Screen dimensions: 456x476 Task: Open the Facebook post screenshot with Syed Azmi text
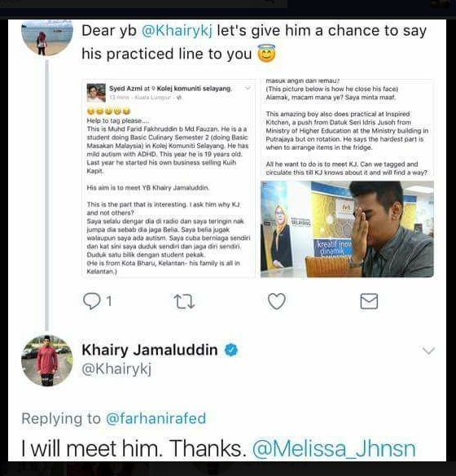pyautogui.click(x=169, y=178)
